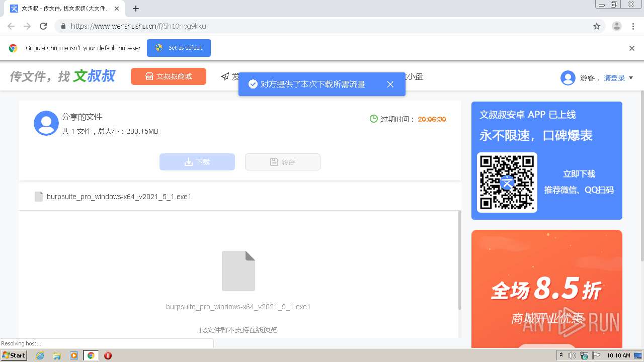Click the Set as default button
The image size is (644, 362).
(179, 48)
